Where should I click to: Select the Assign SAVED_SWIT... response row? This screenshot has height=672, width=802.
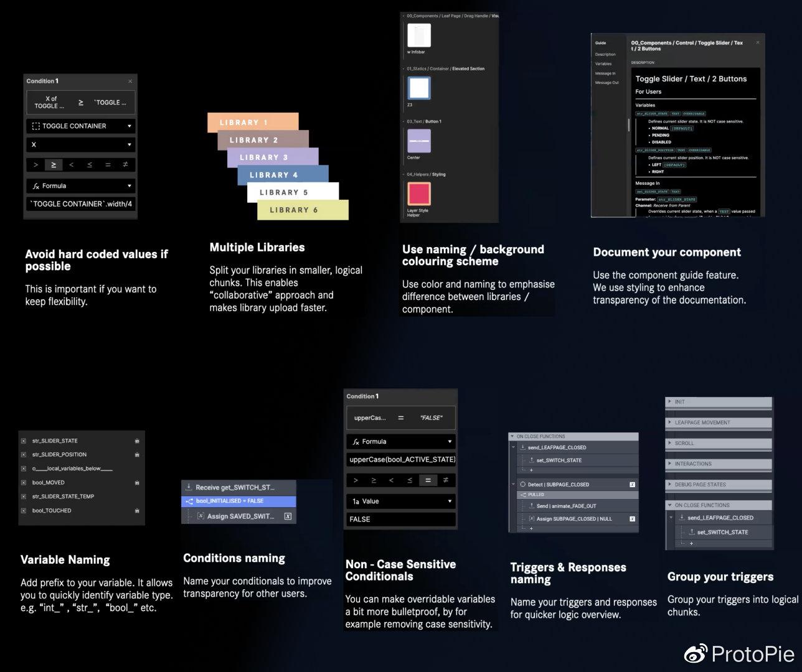(243, 516)
